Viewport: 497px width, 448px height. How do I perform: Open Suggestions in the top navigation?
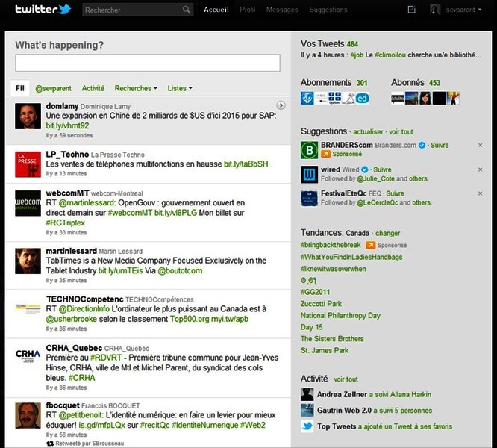(x=328, y=10)
